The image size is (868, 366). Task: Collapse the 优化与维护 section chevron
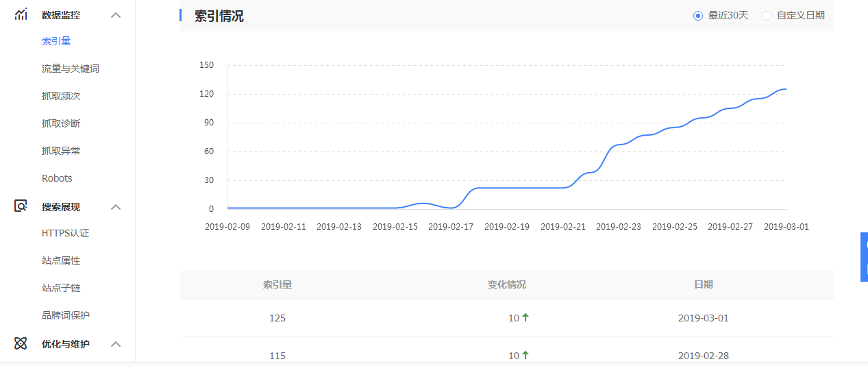point(116,344)
